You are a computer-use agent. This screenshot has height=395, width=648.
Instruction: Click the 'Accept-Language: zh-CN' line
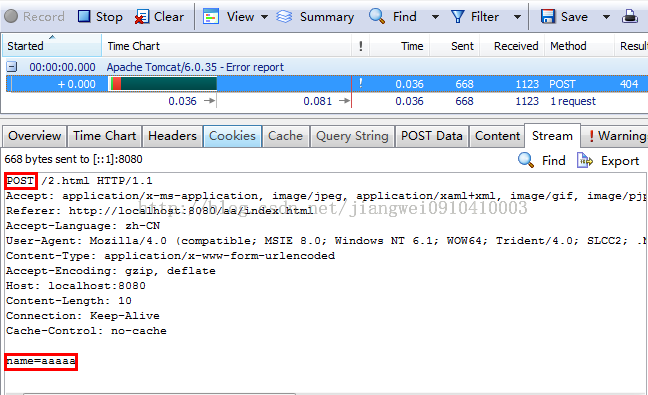point(83,226)
